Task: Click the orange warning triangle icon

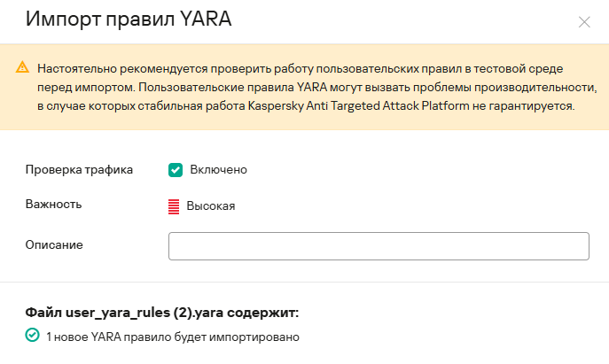Action: [22, 68]
